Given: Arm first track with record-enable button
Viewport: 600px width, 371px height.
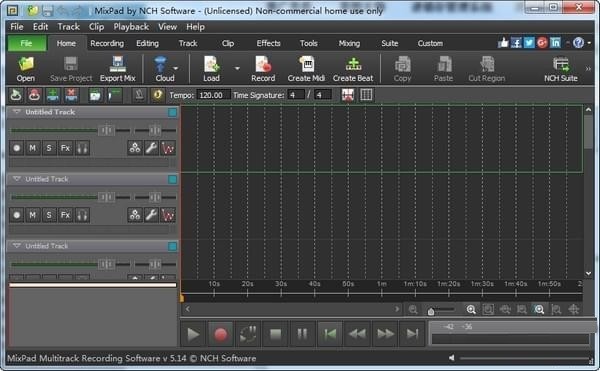Looking at the screenshot, I should tap(16, 148).
